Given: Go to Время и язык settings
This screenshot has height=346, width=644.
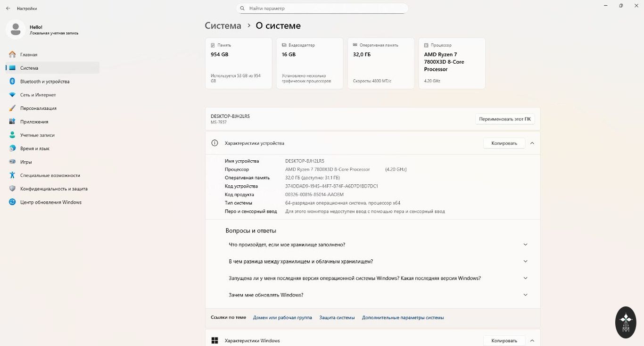Looking at the screenshot, I should (35, 148).
